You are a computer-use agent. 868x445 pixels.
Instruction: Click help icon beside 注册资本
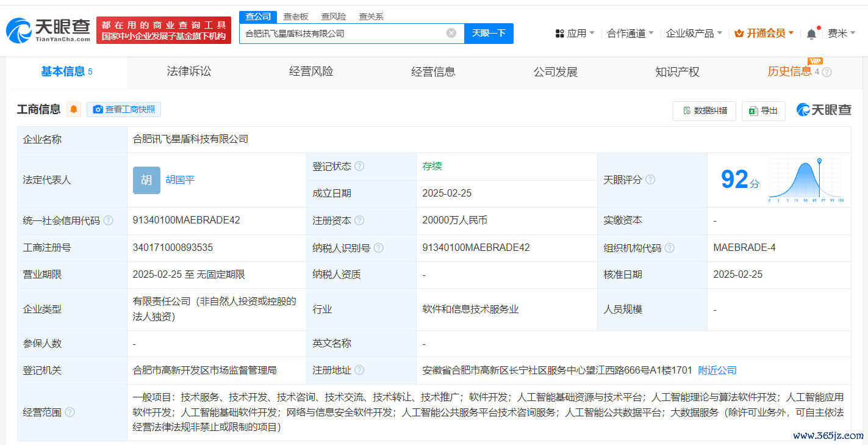point(359,220)
